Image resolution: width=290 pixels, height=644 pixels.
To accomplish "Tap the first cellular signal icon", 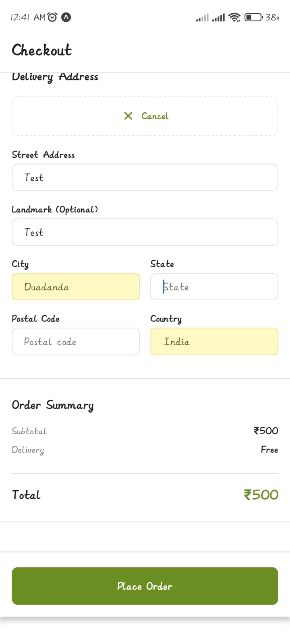I will tap(202, 18).
